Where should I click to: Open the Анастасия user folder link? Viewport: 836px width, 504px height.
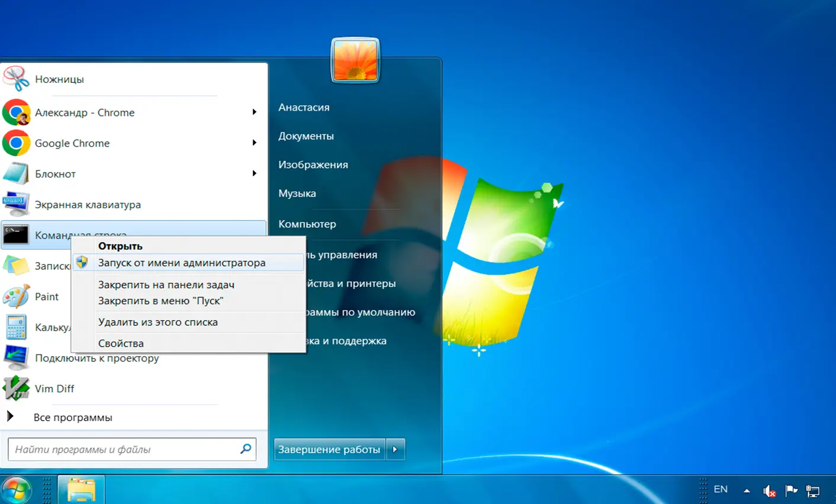pos(304,107)
